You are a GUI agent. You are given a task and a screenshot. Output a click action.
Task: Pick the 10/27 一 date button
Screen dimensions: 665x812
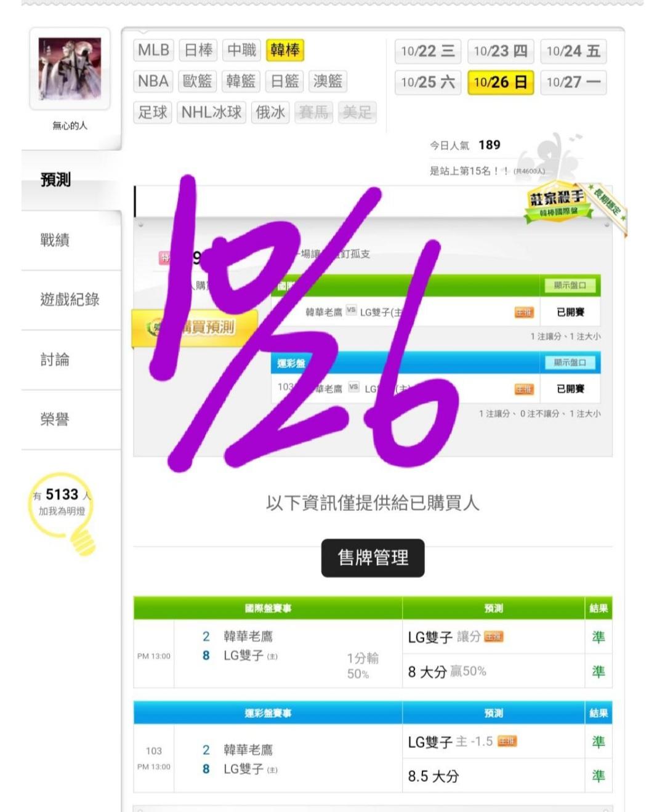click(573, 82)
